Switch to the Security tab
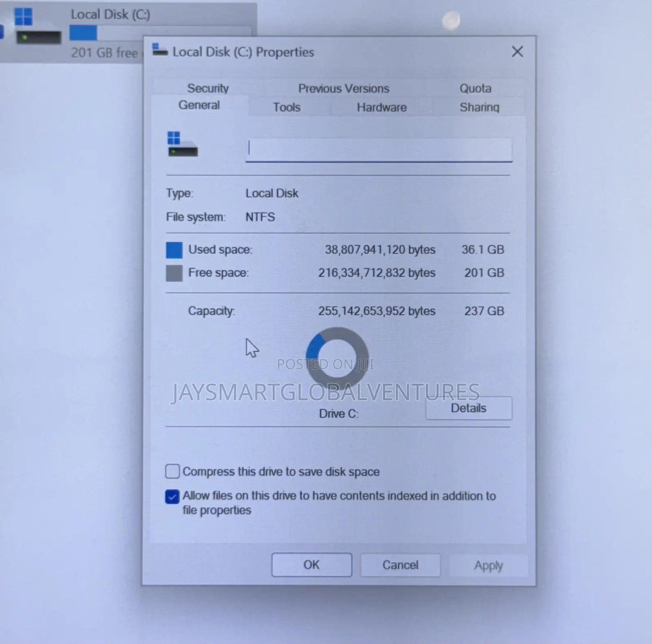The image size is (652, 644). point(208,88)
